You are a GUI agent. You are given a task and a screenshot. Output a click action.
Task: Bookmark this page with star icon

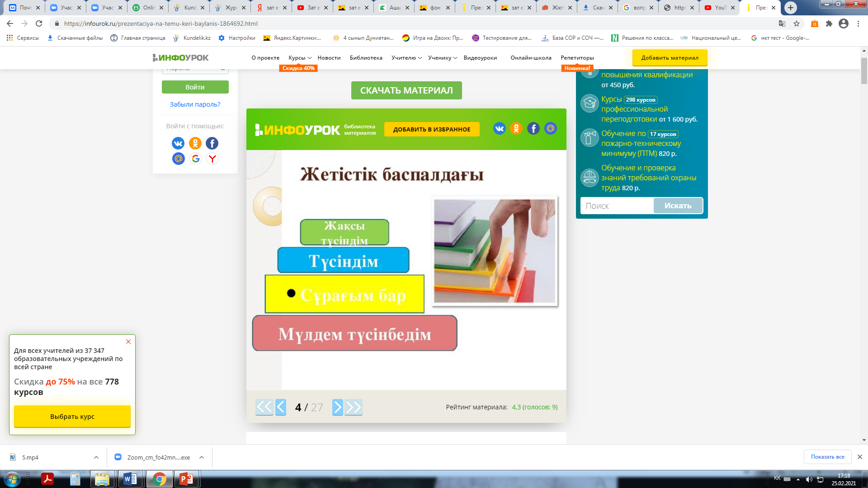(797, 23)
